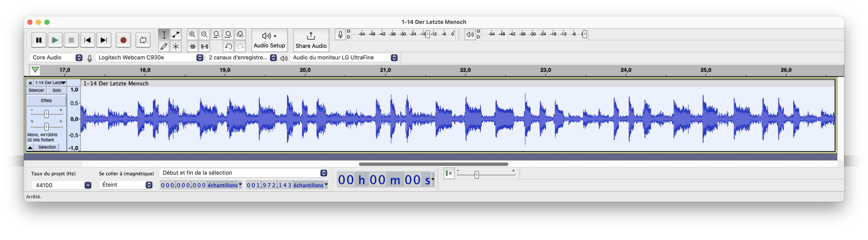The width and height of the screenshot is (868, 240).
Task: Expand the project rate 44100 dropdown
Action: [88, 185]
